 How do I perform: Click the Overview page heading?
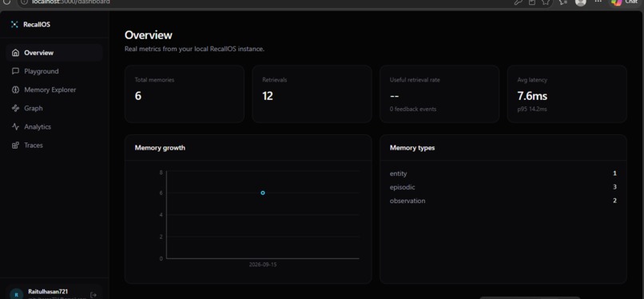coord(149,35)
